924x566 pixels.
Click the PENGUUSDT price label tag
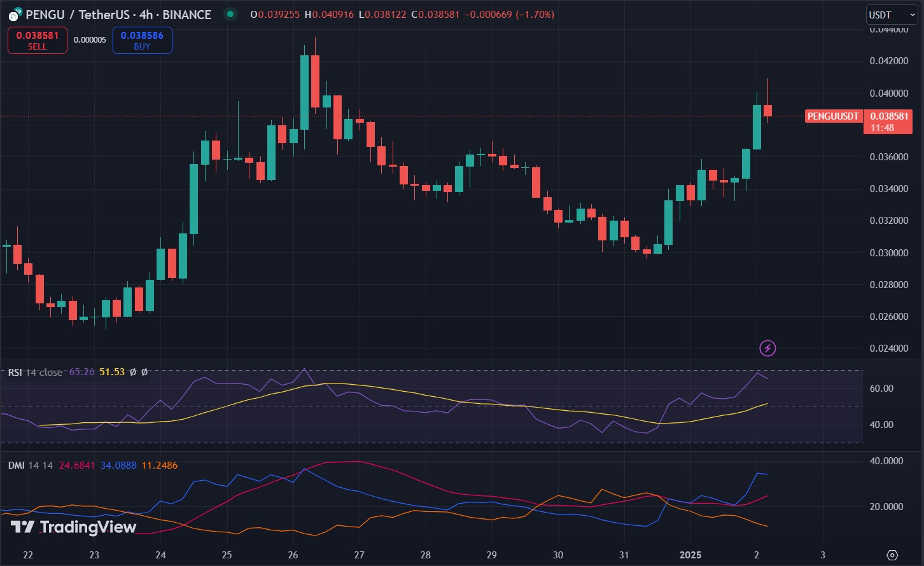[834, 116]
